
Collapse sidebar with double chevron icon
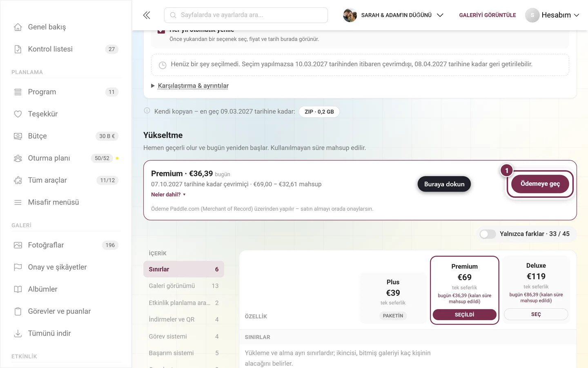(x=147, y=15)
